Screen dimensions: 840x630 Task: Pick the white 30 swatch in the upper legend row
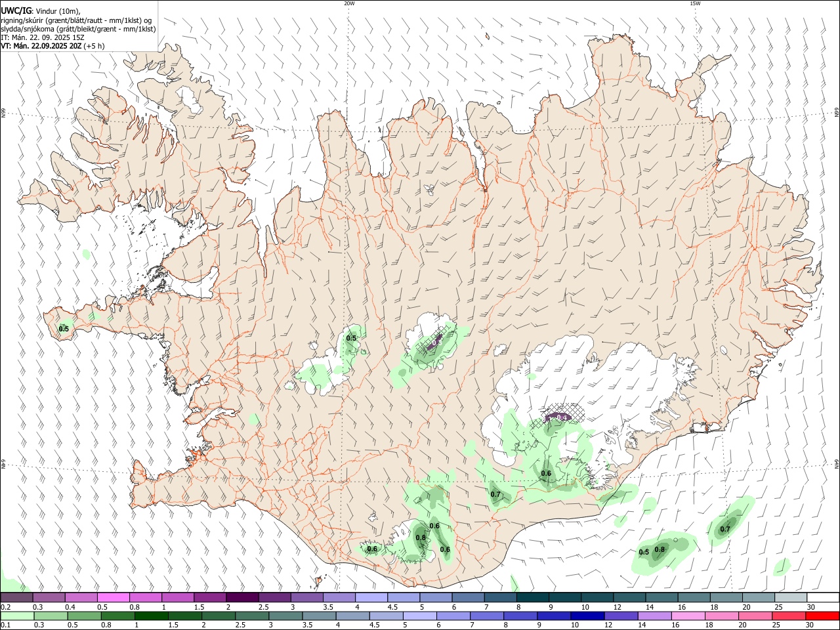click(x=822, y=598)
